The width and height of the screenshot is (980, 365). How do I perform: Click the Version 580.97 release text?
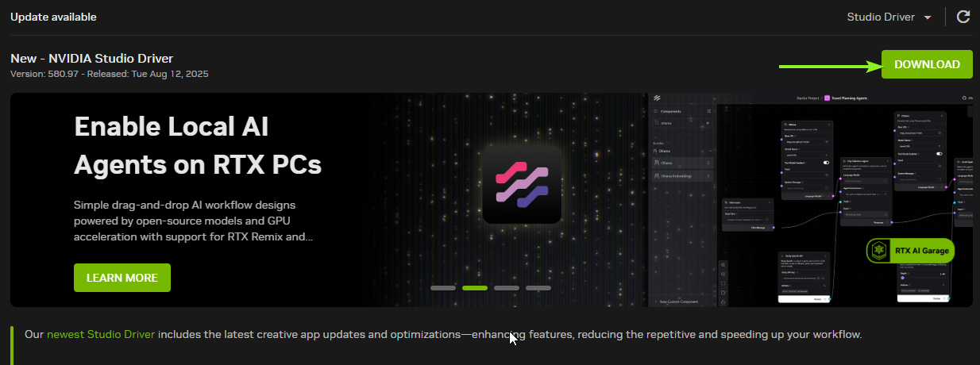[x=110, y=74]
